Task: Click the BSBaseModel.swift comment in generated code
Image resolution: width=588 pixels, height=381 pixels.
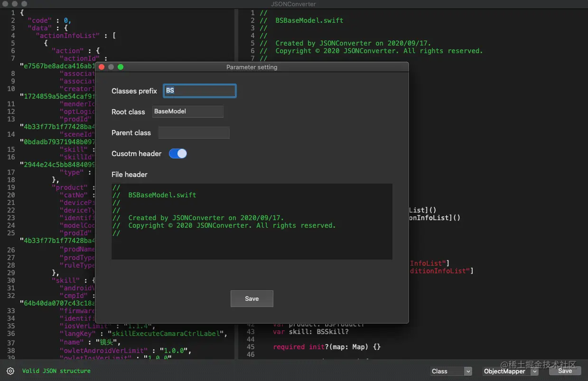Action: point(309,20)
